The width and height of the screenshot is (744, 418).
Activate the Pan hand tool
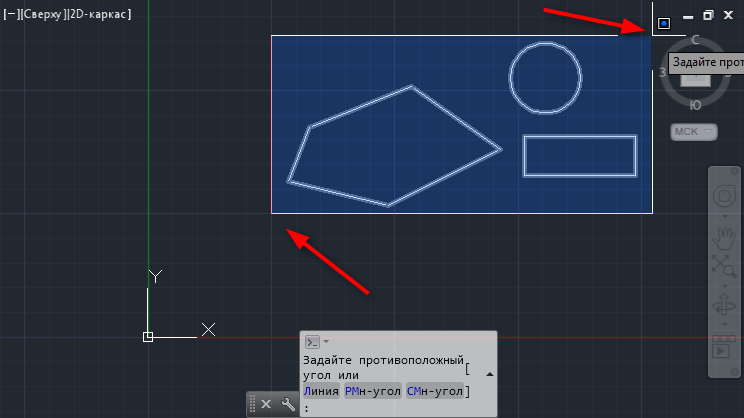[724, 238]
